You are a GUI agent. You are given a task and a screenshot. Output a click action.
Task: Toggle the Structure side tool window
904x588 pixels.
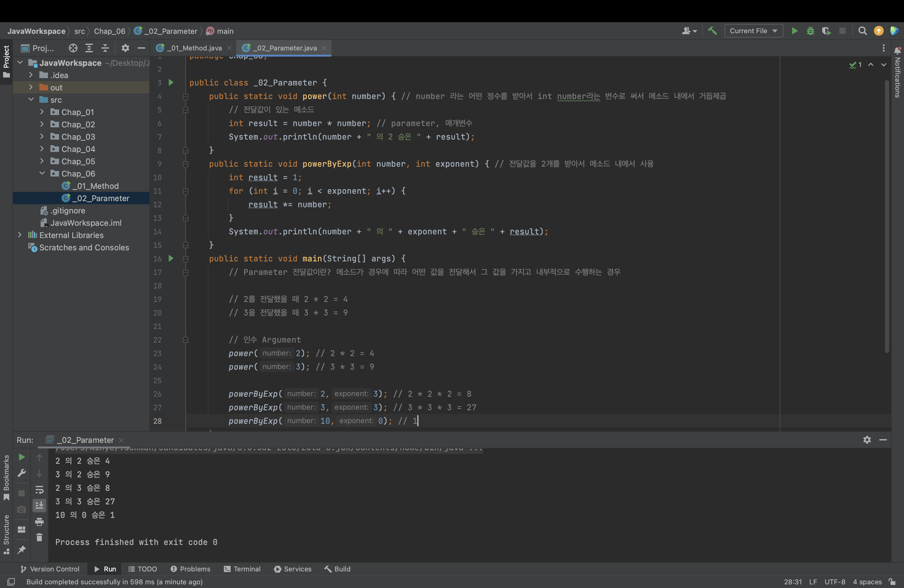[x=6, y=534]
